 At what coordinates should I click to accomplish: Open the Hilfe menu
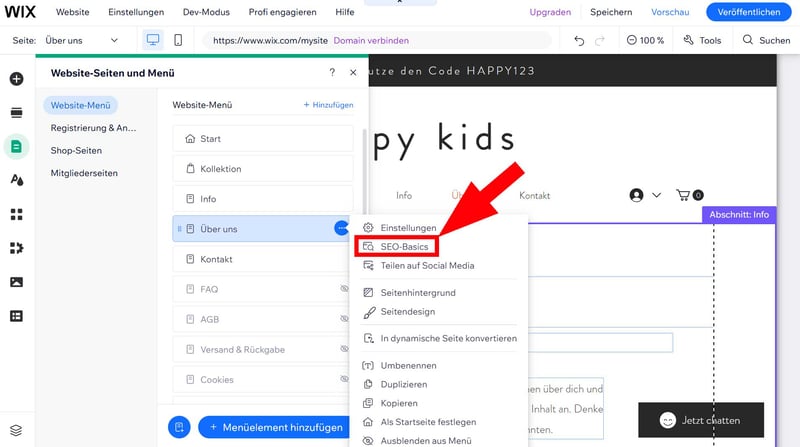[345, 12]
